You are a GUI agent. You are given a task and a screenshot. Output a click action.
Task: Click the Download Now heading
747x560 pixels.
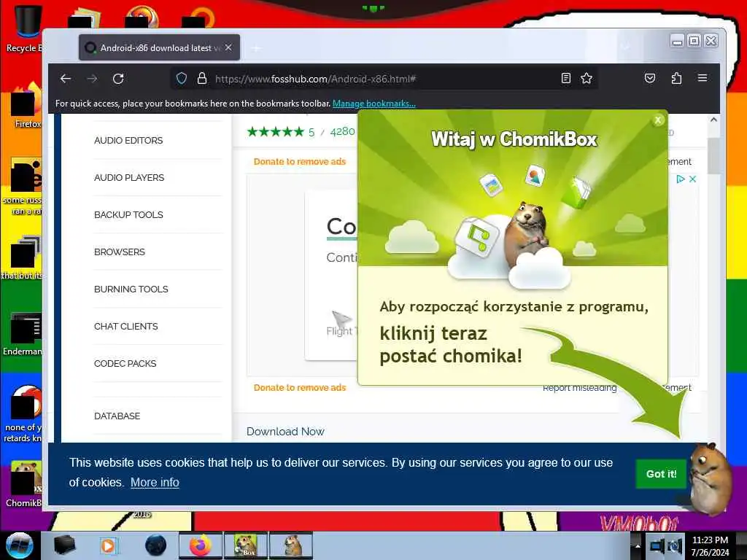(x=285, y=432)
